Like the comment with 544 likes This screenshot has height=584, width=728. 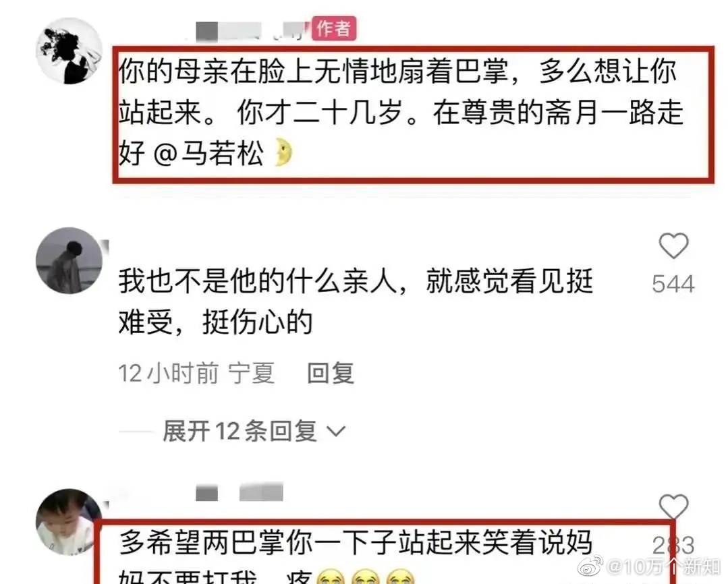point(673,245)
